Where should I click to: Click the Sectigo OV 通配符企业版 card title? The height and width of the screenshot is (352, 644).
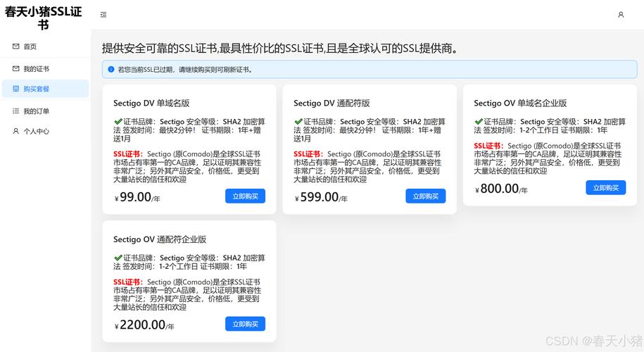[160, 239]
